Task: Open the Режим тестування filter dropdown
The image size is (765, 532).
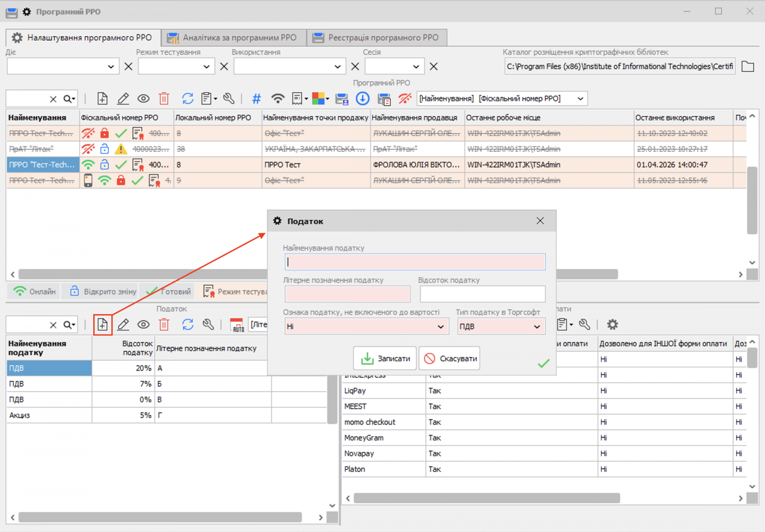Action: [x=206, y=66]
